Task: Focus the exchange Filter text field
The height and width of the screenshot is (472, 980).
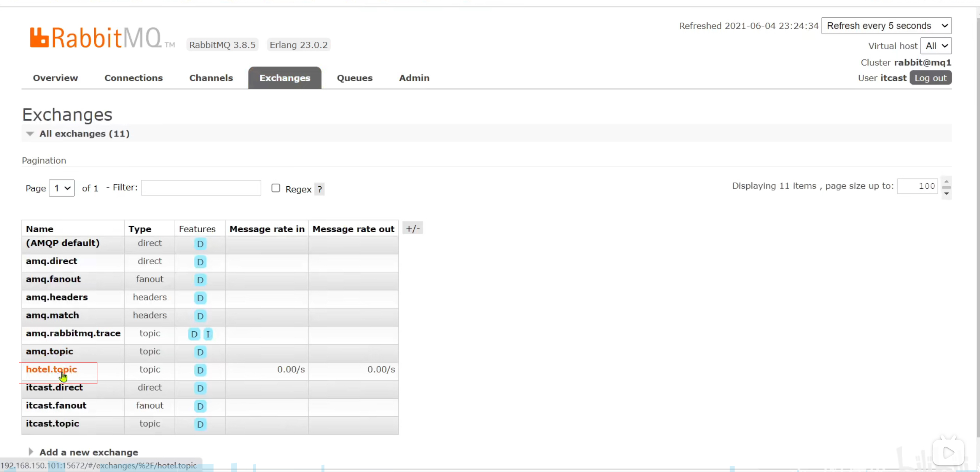Action: tap(201, 188)
